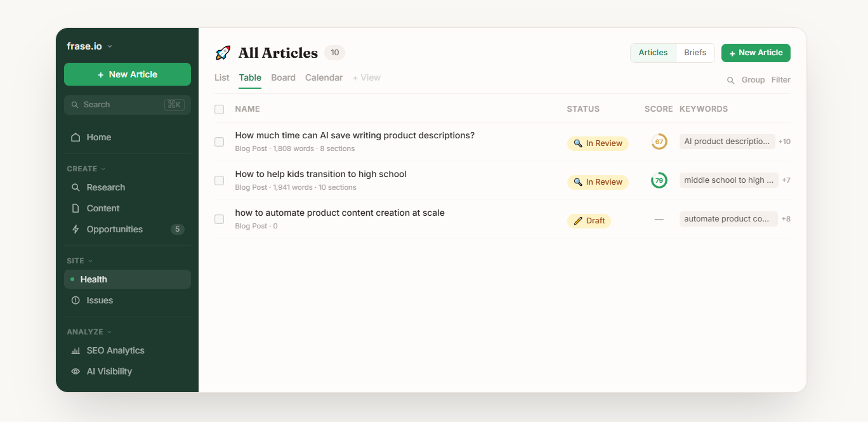Collapse the Create section in the sidebar
Screen dimensions: 868x422
[x=86, y=169]
